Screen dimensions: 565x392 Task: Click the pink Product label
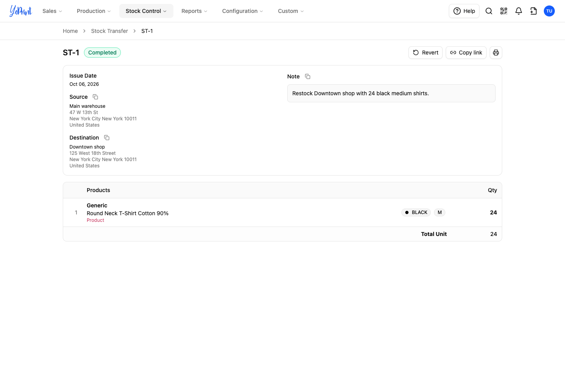(x=95, y=220)
